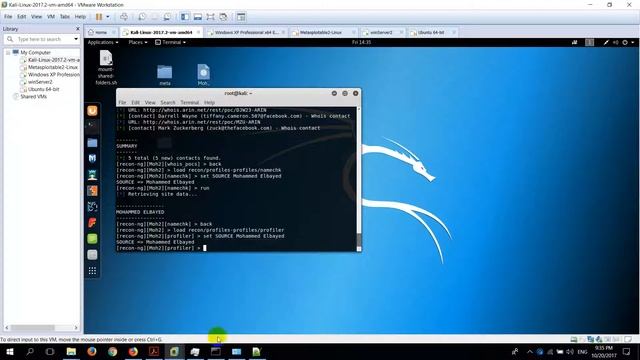
Task: Open Google Chrome from the taskbar
Action: pos(112,351)
